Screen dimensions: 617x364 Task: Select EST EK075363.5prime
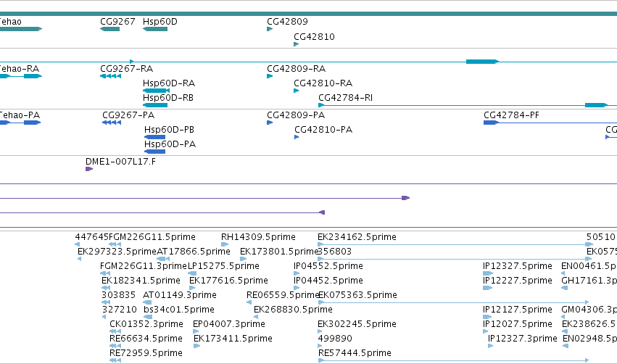pos(357,295)
